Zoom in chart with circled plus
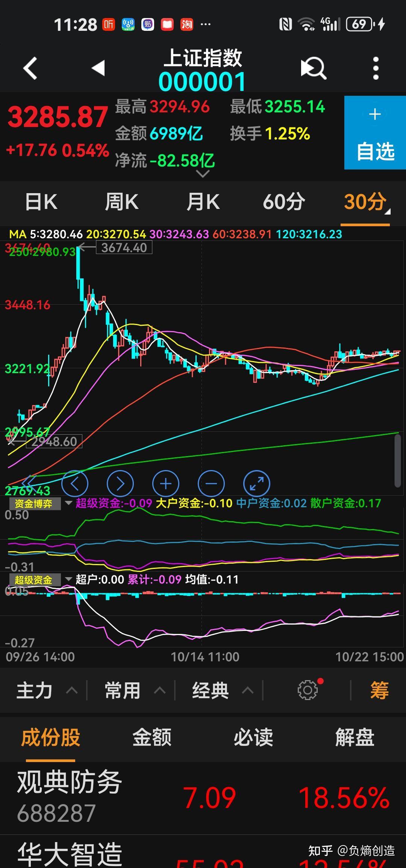The width and height of the screenshot is (406, 868). coord(166,484)
